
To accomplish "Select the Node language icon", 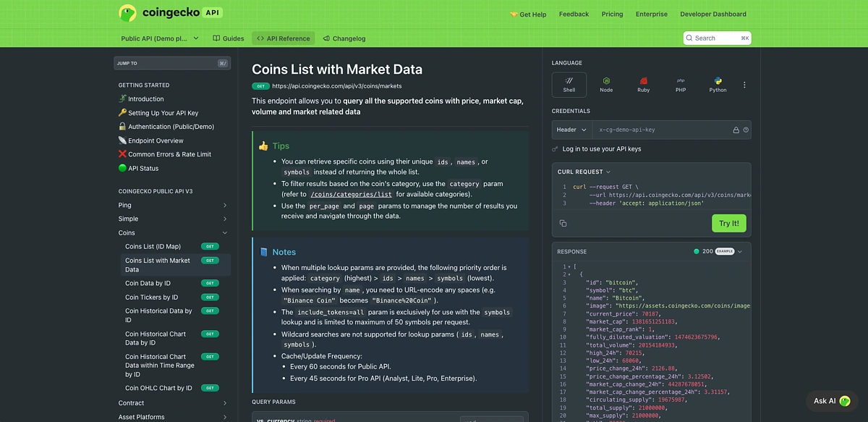I will (606, 84).
